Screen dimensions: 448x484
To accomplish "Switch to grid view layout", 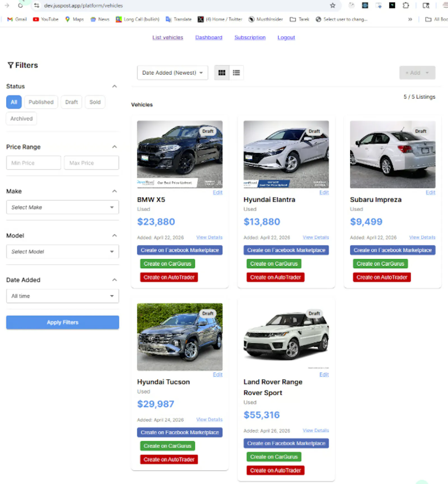I will click(222, 73).
